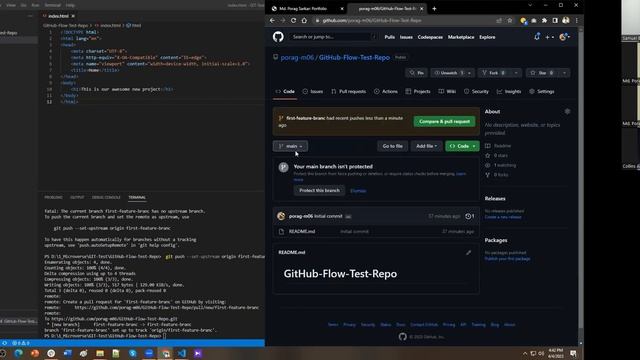Edit README with the pencil icon
This screenshot has width=640, height=360.
click(x=469, y=253)
